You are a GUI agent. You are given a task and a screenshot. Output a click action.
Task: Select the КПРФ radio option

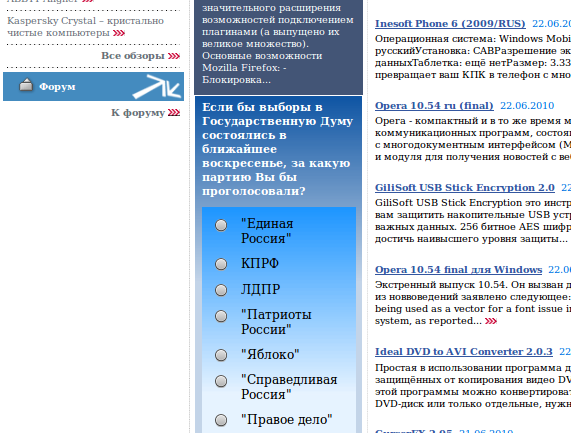coord(221,264)
